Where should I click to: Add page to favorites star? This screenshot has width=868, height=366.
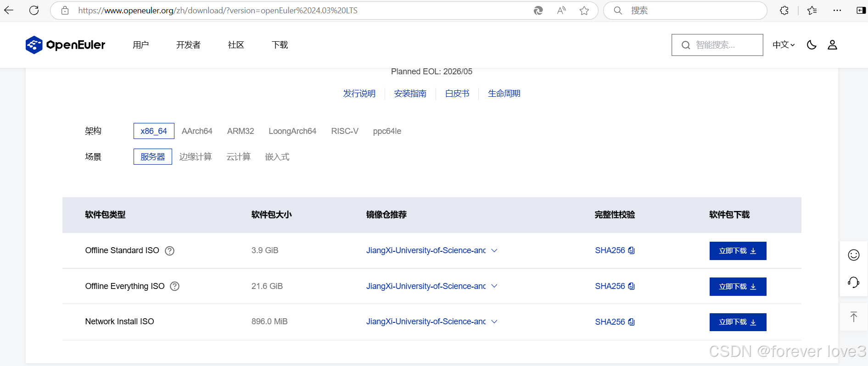tap(584, 11)
